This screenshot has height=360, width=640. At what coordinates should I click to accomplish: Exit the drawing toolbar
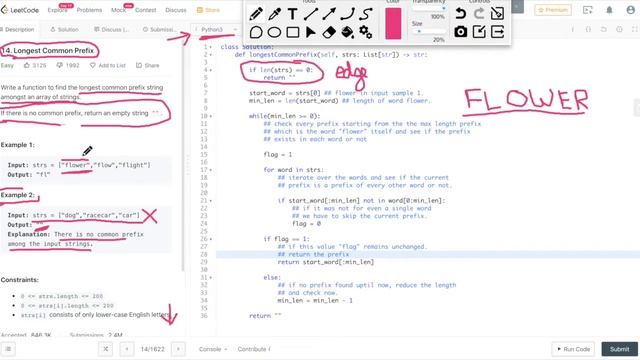497,32
